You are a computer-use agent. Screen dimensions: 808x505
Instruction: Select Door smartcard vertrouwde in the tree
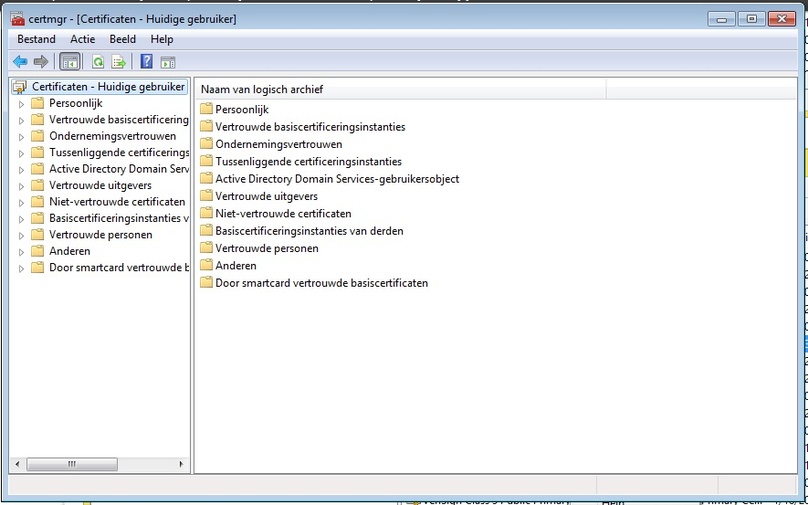tap(119, 267)
